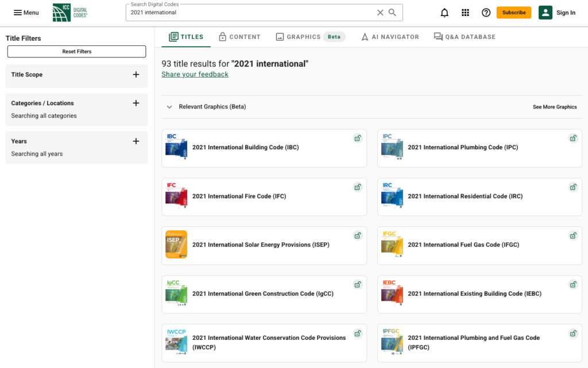Open International Plumbing and Fuel Gas Code title
Image resolution: width=588 pixels, height=368 pixels.
click(x=474, y=342)
